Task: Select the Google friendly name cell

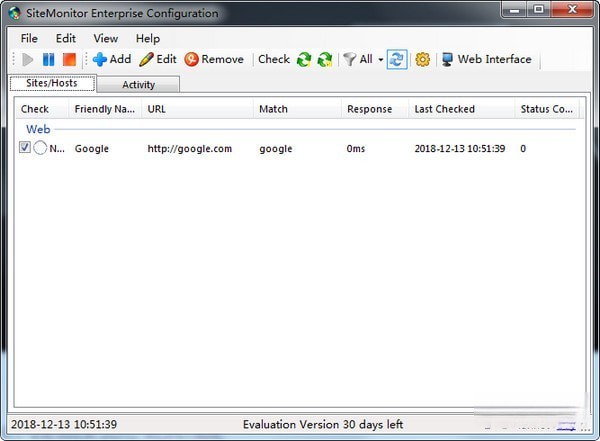Action: click(92, 149)
